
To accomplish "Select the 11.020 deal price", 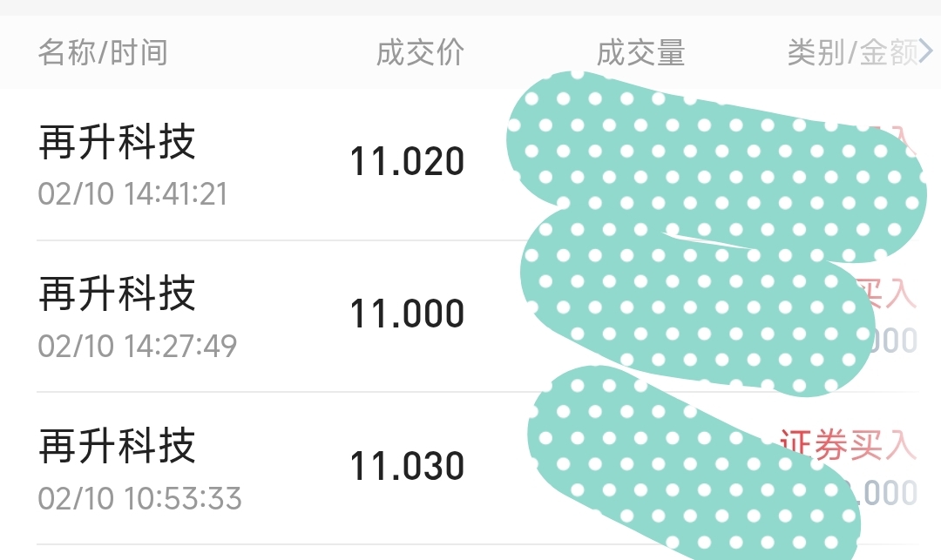I will (x=407, y=161).
